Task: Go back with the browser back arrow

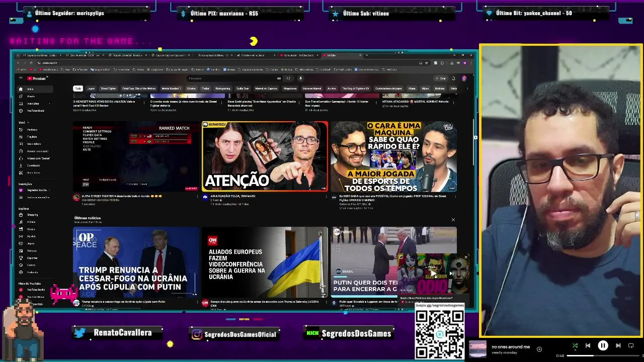Action: [x=18, y=63]
